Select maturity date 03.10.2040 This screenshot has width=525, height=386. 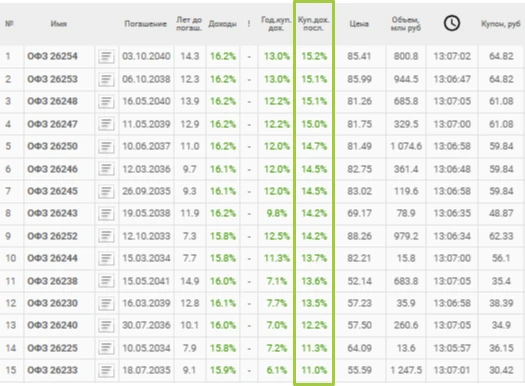[146, 56]
